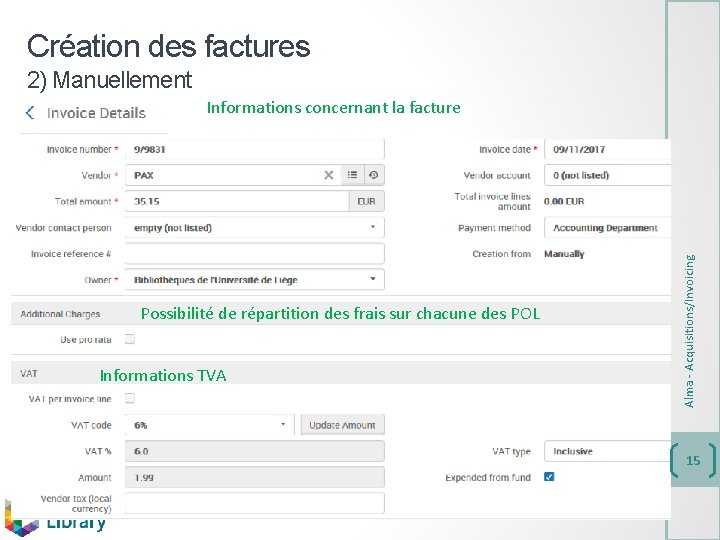Open the VAT code dropdown
Image resolution: width=720 pixels, height=540 pixels.
coord(209,425)
